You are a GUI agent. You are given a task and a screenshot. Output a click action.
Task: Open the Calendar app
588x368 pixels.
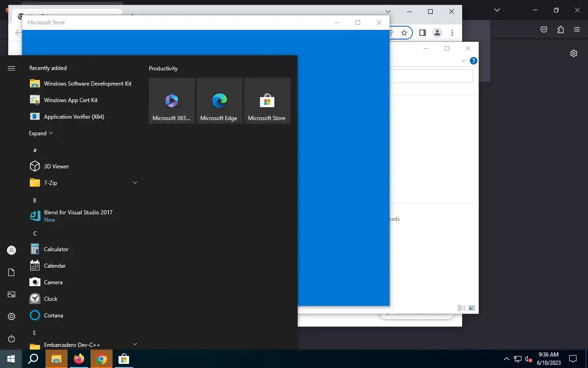(83, 266)
